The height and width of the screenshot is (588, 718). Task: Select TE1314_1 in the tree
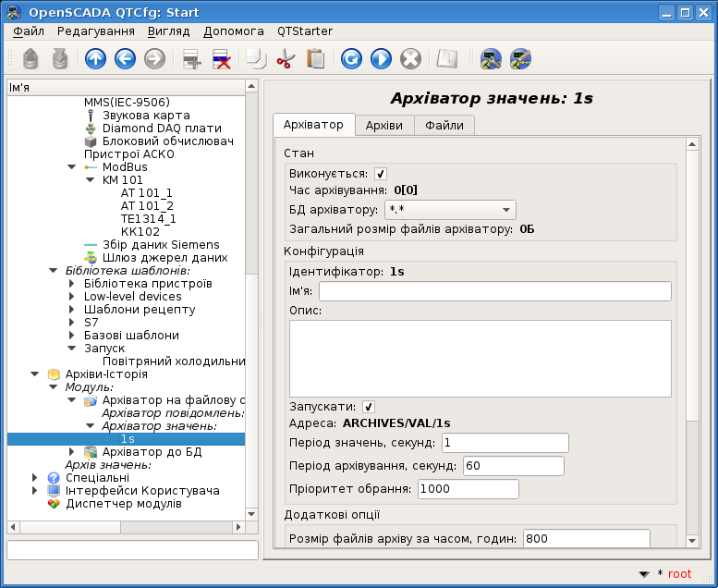pos(149,218)
